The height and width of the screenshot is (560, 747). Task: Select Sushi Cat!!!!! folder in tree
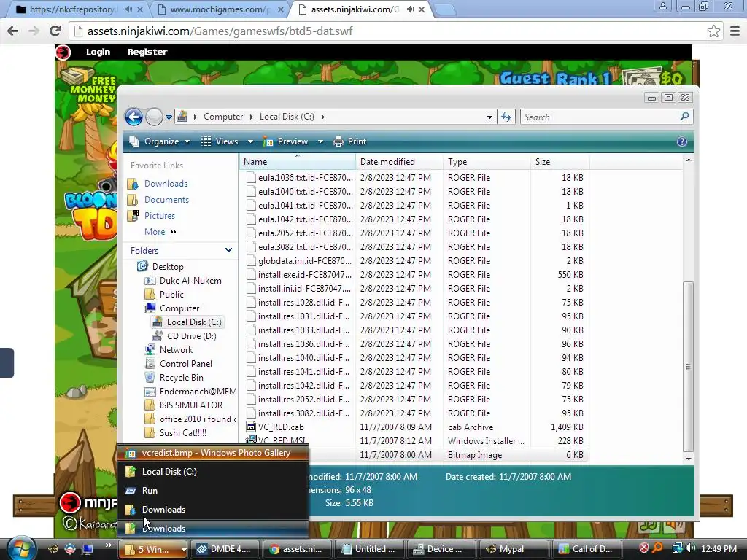point(183,433)
